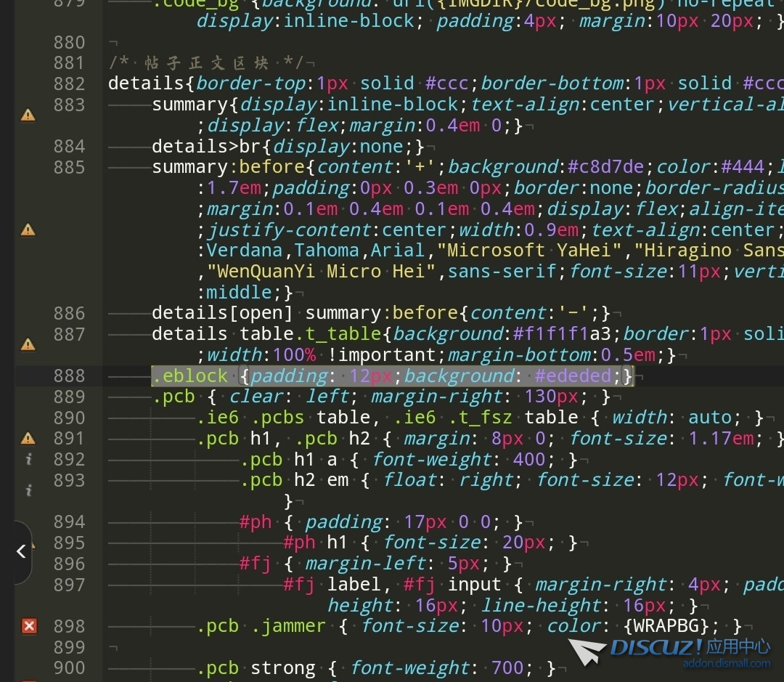Click the Discuz paper plane logo

click(587, 651)
